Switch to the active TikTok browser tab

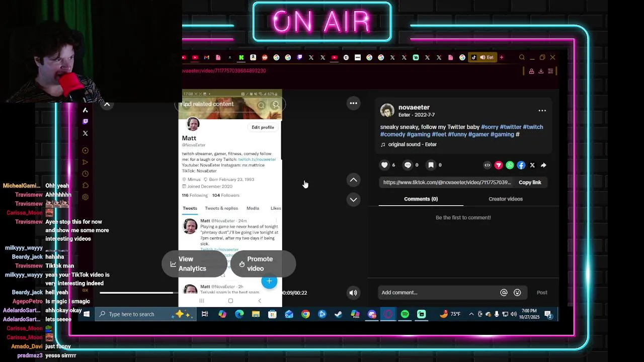click(482, 57)
